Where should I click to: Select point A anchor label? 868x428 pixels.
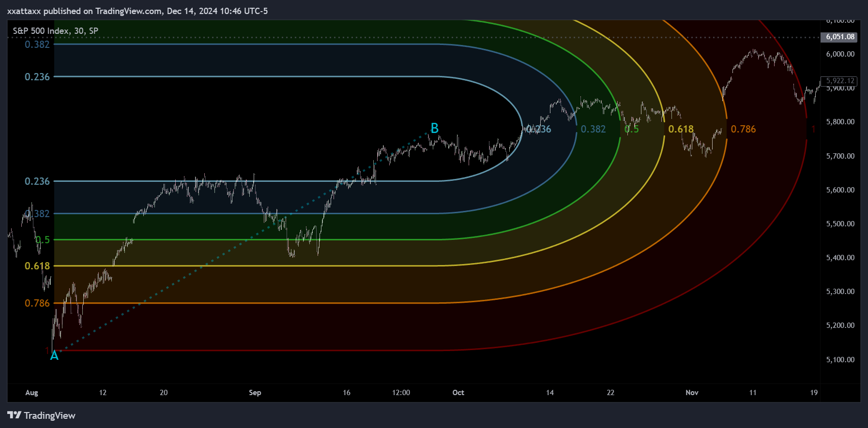[54, 355]
